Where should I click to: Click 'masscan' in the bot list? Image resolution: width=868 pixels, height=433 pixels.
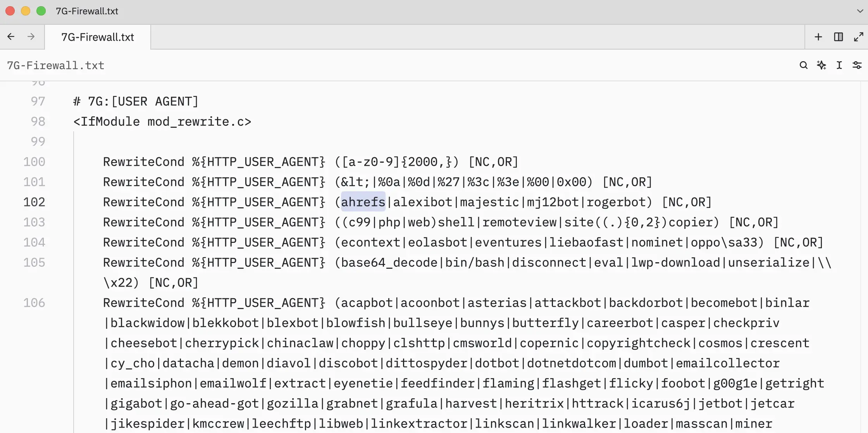click(702, 424)
